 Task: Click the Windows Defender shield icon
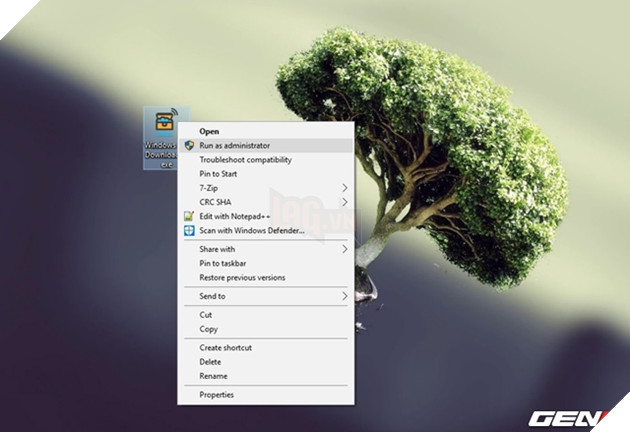[x=189, y=231]
